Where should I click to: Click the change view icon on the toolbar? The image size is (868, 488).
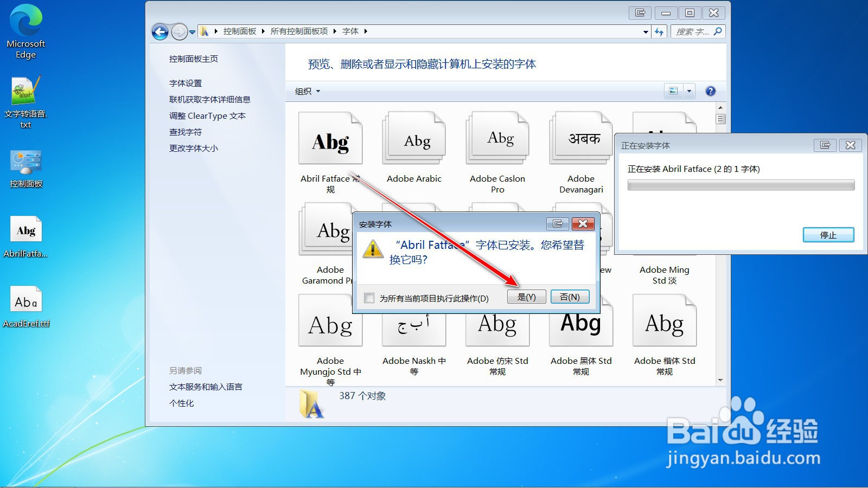673,91
